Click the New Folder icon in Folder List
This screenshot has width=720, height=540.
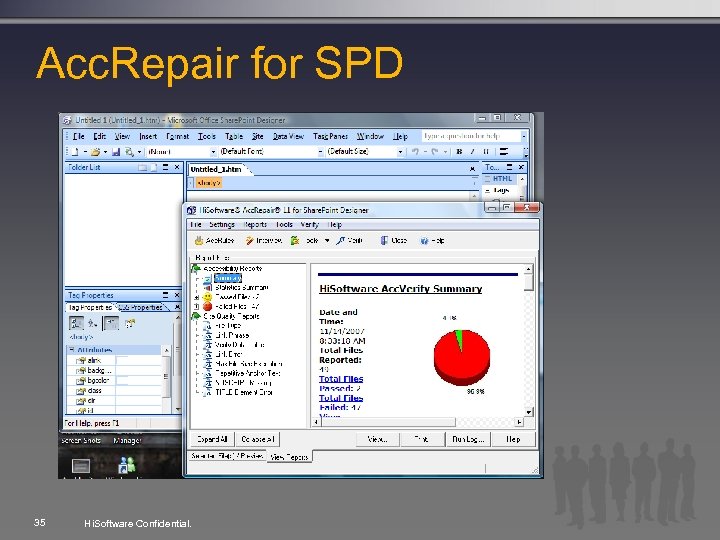pos(142,168)
